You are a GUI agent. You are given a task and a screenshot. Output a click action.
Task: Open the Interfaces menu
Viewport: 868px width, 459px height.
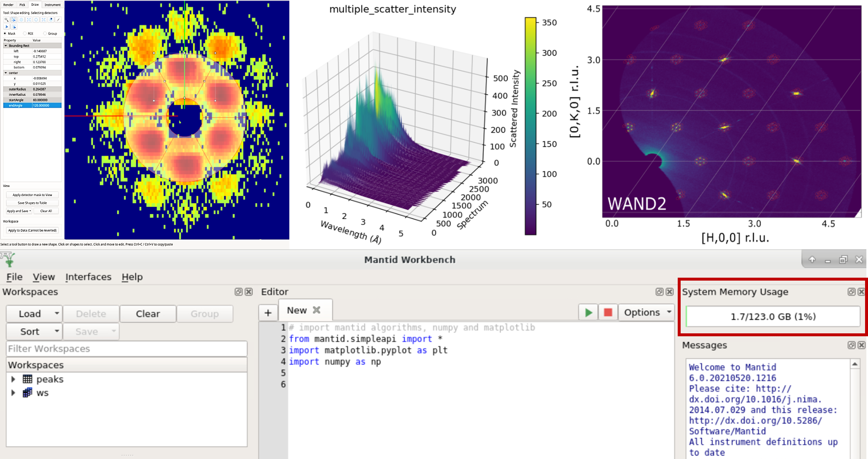(x=88, y=277)
